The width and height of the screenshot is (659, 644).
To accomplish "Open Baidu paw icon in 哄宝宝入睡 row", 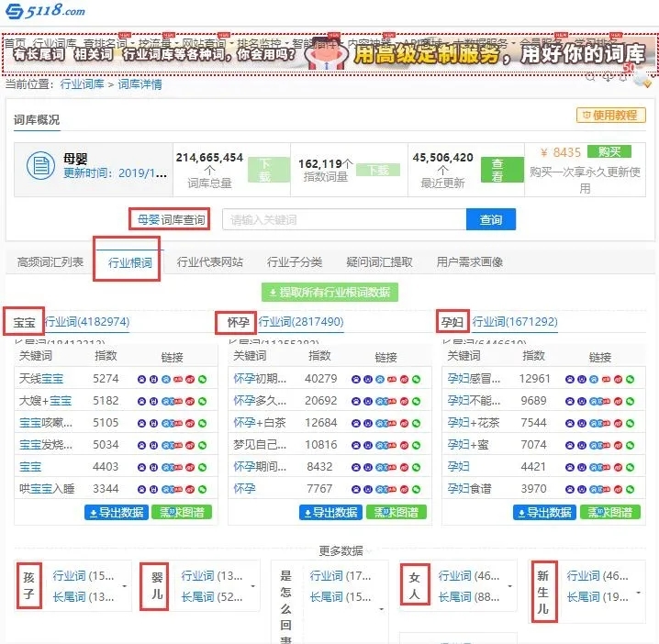I will 141,489.
